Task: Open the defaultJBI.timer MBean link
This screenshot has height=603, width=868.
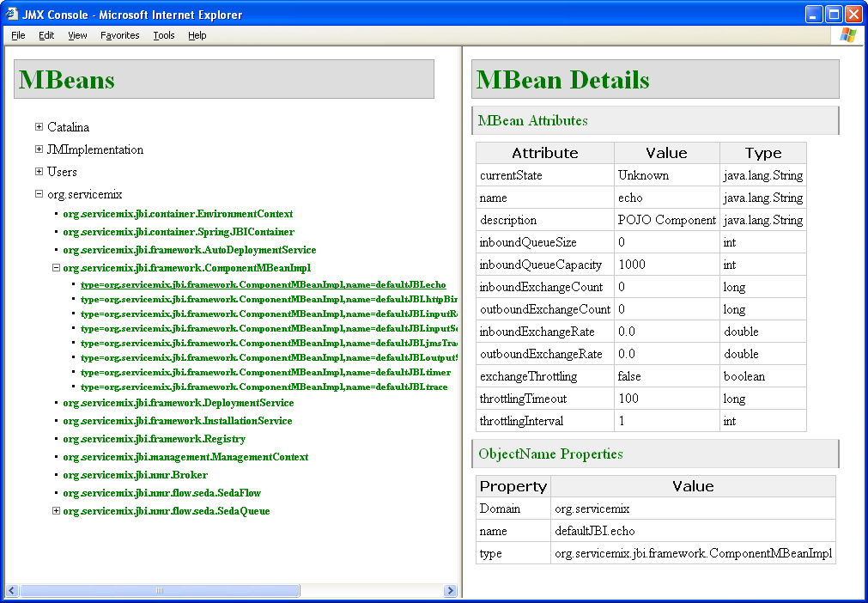Action: (x=264, y=372)
